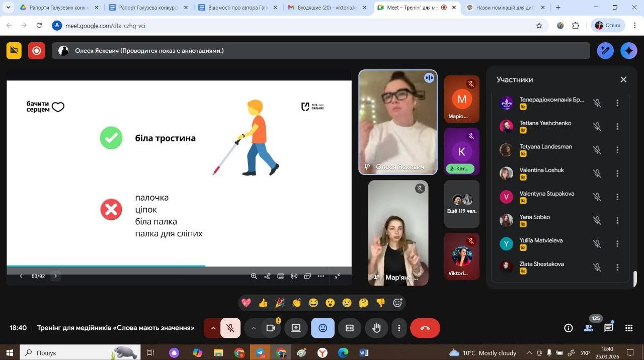The height and width of the screenshot is (360, 644).
Task: Go to next slide arrow
Action: (55, 276)
